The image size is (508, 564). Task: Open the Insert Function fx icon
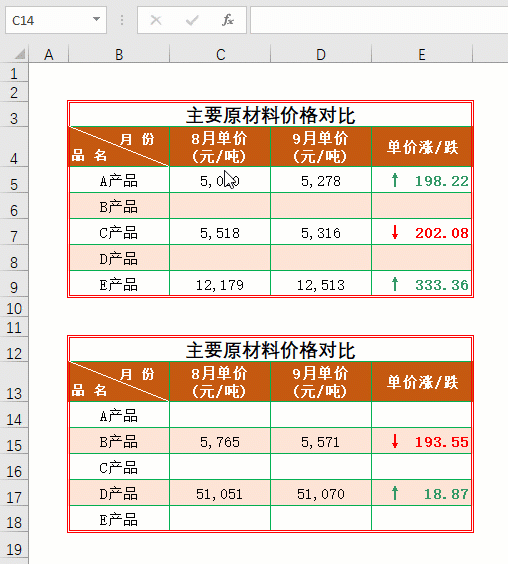click(x=228, y=20)
